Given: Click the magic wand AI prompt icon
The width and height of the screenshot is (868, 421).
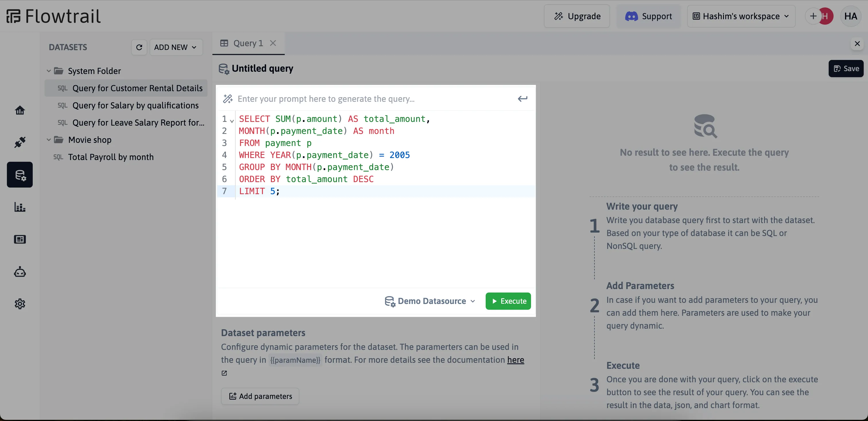Looking at the screenshot, I should [228, 99].
